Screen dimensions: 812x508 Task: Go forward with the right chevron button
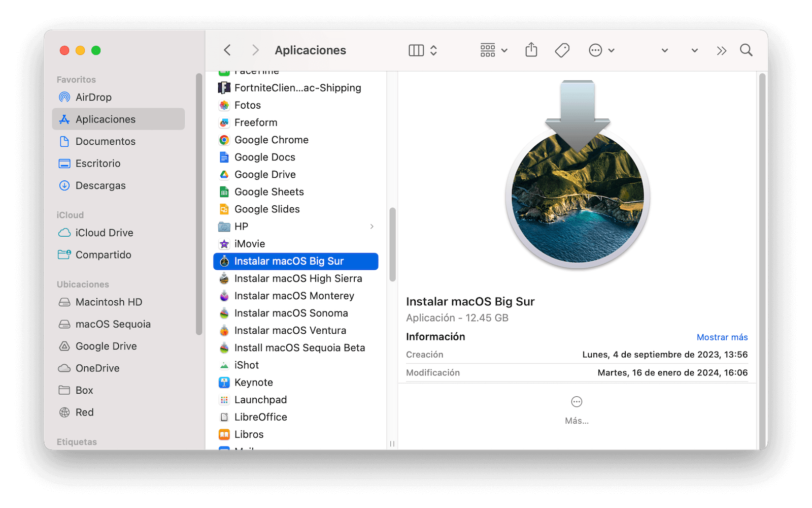click(255, 50)
